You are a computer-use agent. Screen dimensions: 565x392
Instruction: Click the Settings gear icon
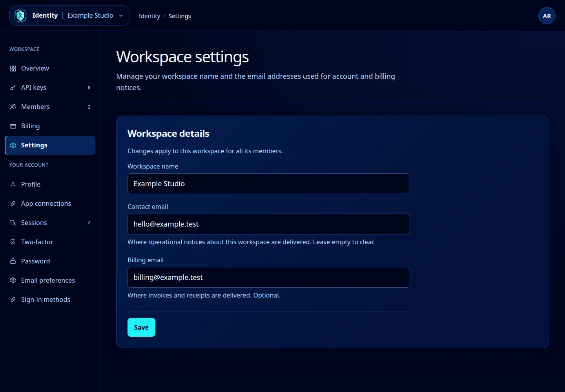(x=13, y=145)
